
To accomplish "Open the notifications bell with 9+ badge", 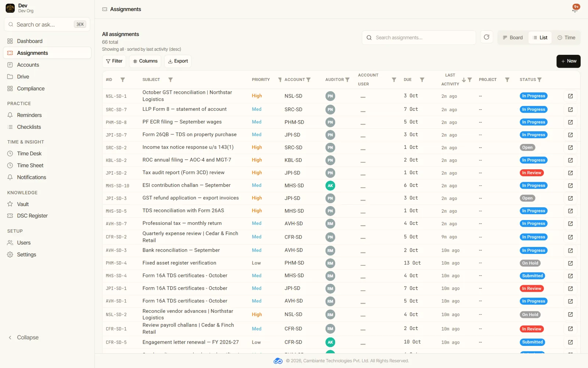I will 575,9.
